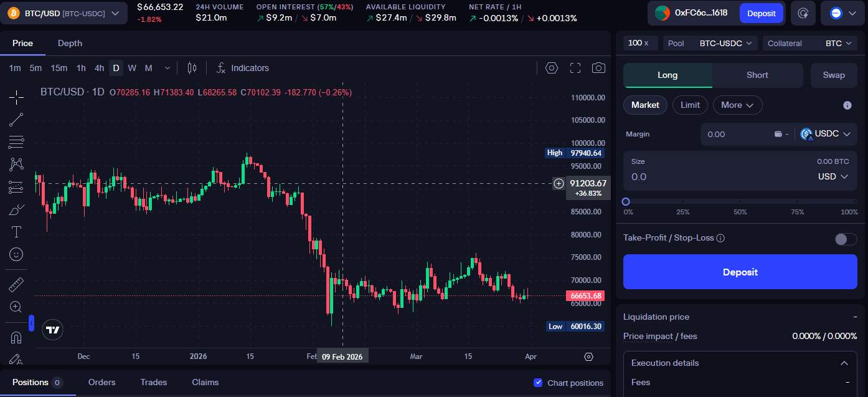Enable magnet mode on the chart
This screenshot has height=397, width=868.
[x=16, y=337]
